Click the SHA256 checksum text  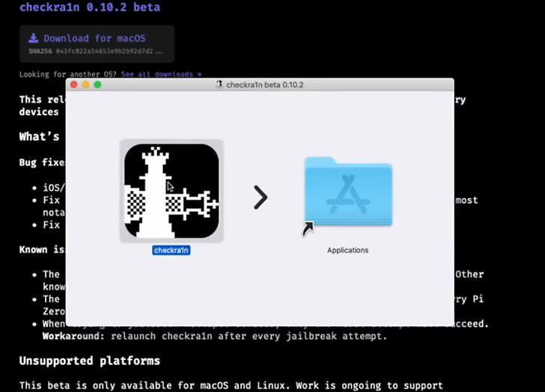(96, 52)
